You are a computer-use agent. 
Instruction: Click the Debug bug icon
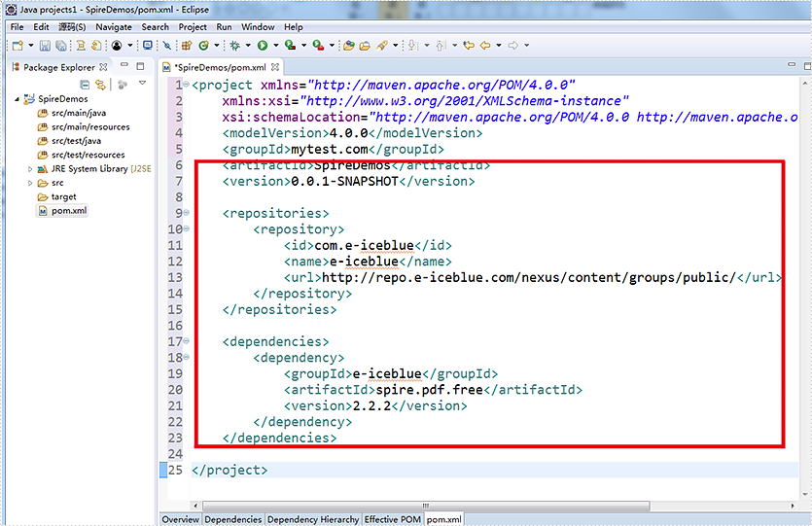click(x=235, y=46)
